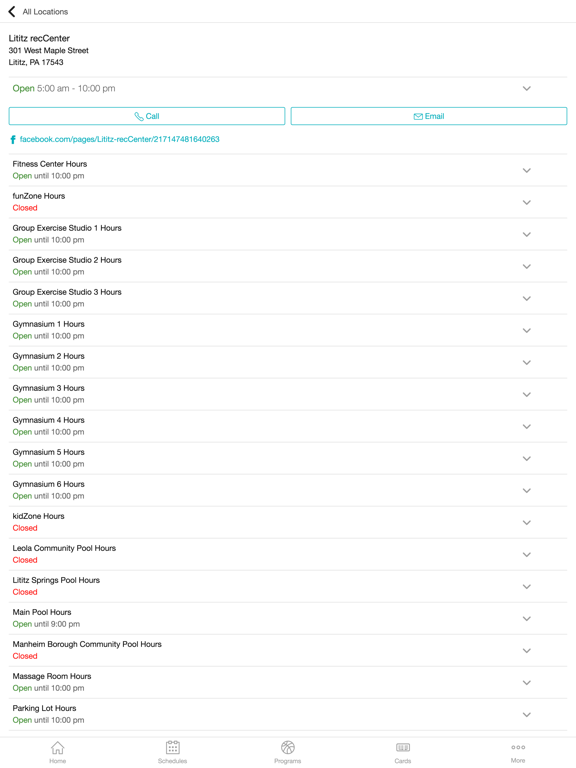Click the funZone Hours label
This screenshot has width=576, height=768.
[39, 196]
